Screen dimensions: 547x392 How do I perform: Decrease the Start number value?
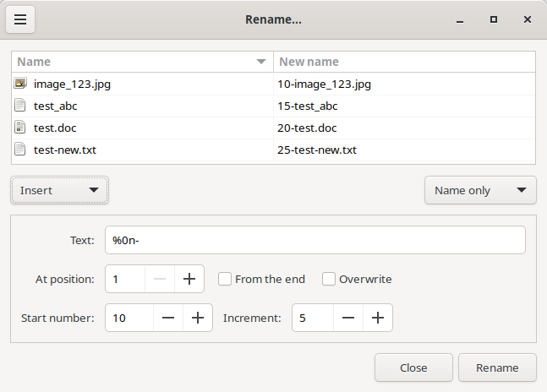[x=168, y=318]
